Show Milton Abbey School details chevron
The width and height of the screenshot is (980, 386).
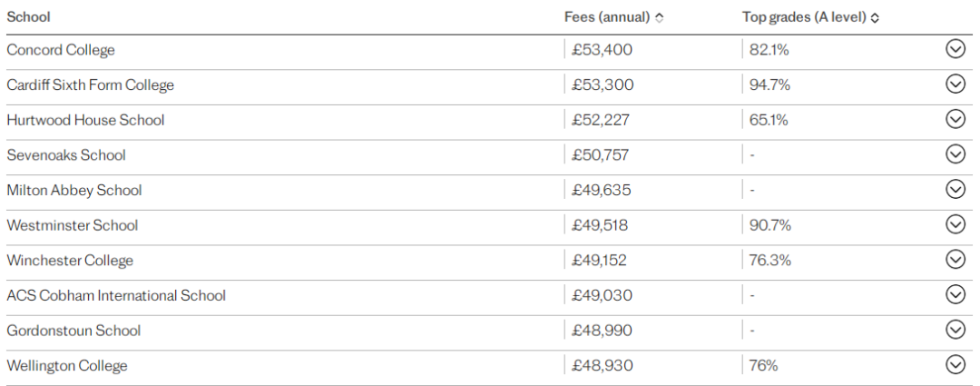pyautogui.click(x=955, y=188)
